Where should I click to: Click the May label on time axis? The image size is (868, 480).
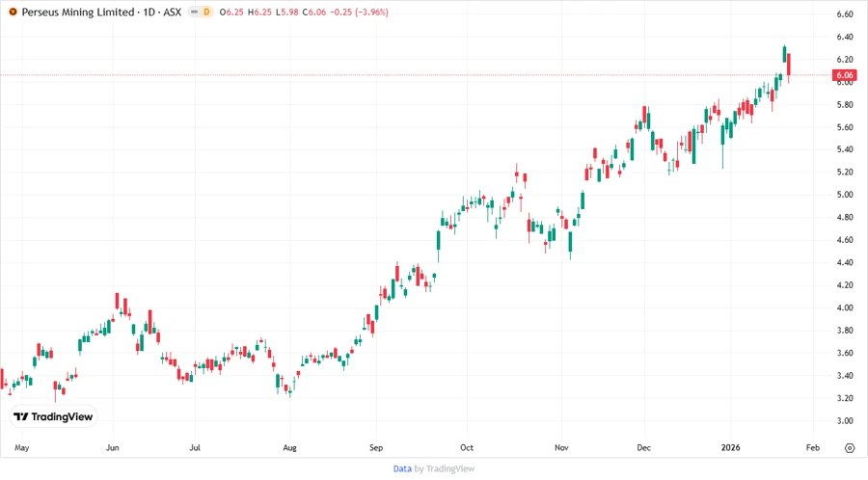21,448
